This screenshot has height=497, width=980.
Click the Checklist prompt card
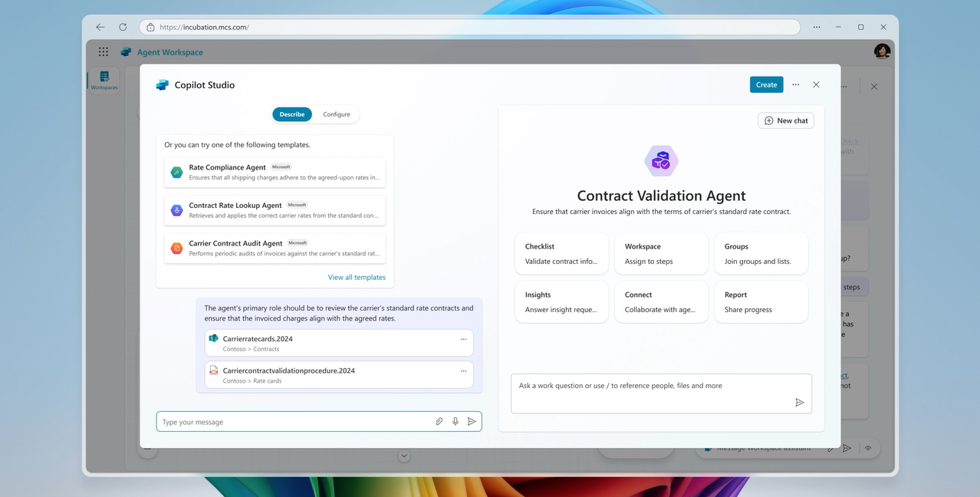[x=562, y=254]
